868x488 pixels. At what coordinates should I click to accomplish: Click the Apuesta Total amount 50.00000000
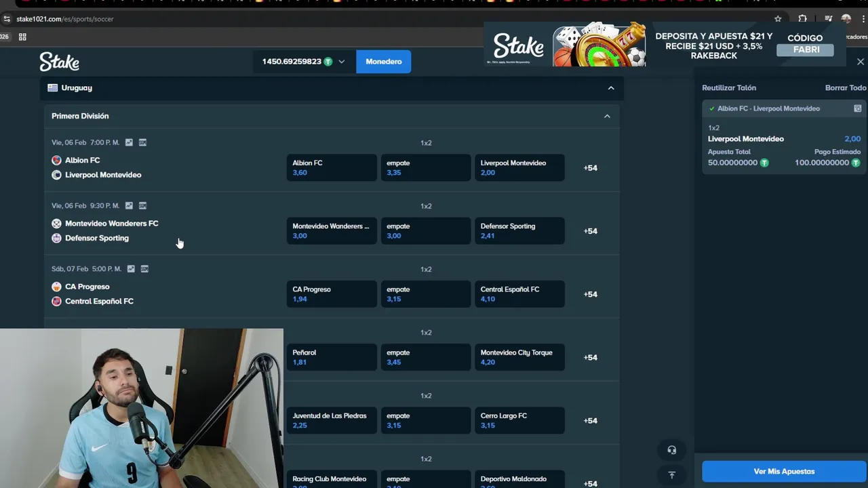732,163
